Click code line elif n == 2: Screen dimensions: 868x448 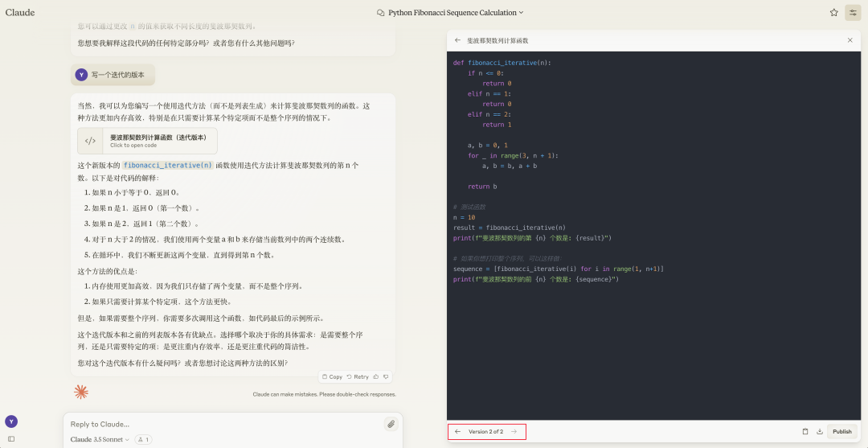tap(490, 114)
